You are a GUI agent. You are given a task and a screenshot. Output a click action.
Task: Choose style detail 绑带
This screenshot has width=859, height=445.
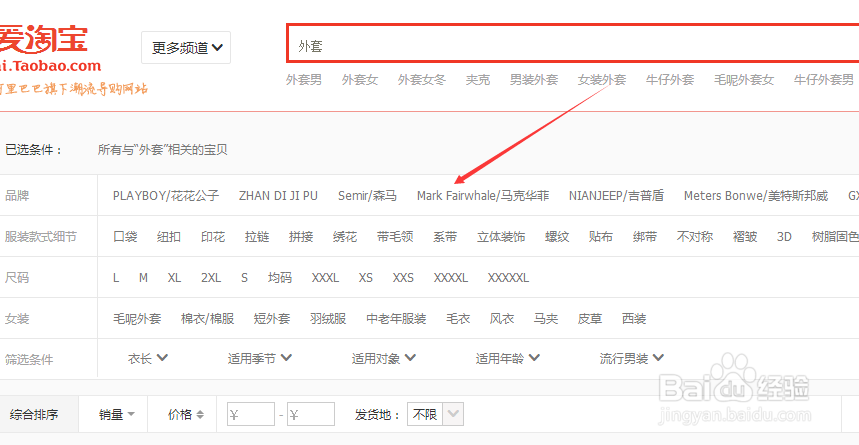645,237
